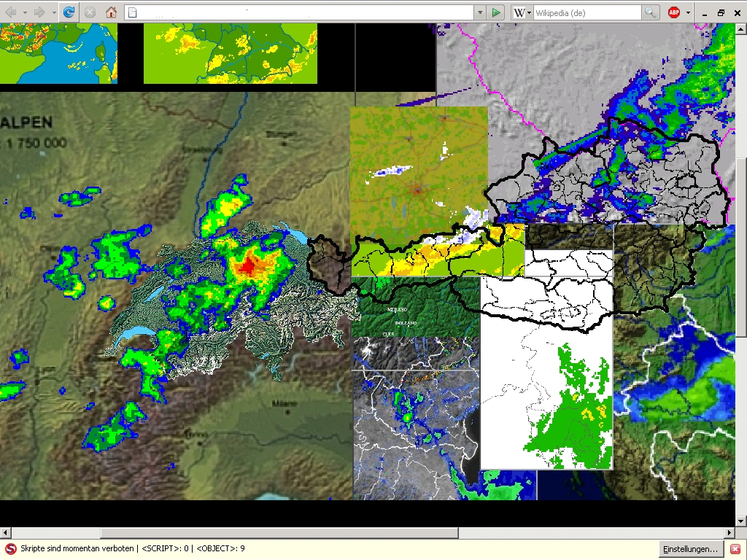The image size is (747, 560).
Task: Click the blue-water radar thumbnail top left
Action: [x=58, y=53]
